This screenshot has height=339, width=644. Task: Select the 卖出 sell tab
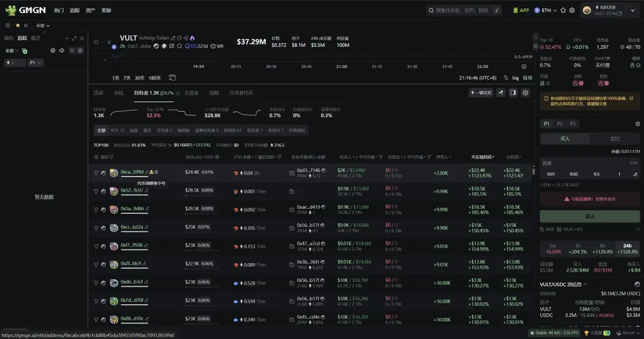pos(615,138)
